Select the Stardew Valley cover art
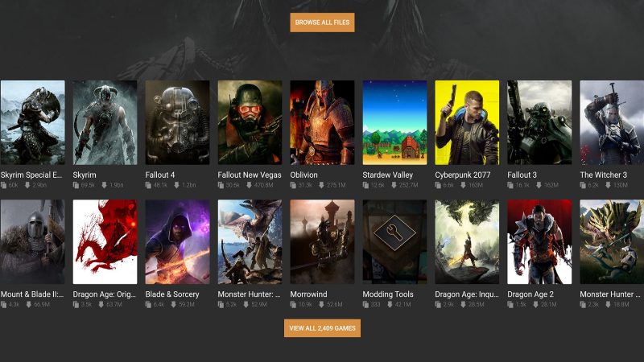This screenshot has height=362, width=644. coord(394,122)
